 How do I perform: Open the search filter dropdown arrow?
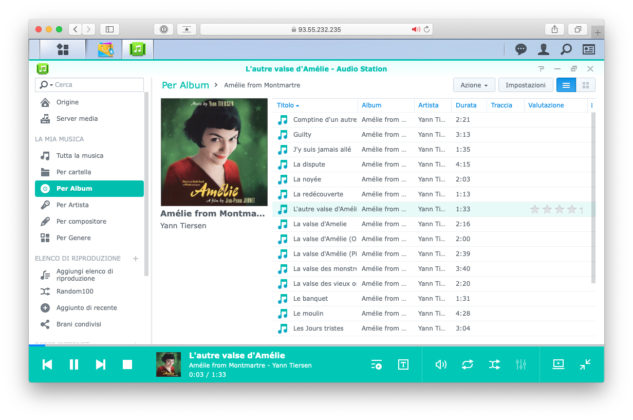click(x=52, y=85)
